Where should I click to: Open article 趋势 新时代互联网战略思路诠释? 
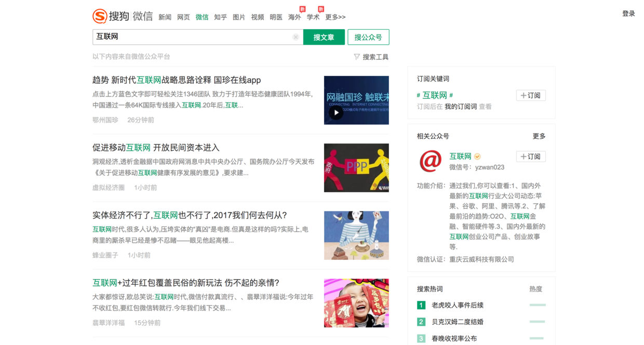click(177, 80)
